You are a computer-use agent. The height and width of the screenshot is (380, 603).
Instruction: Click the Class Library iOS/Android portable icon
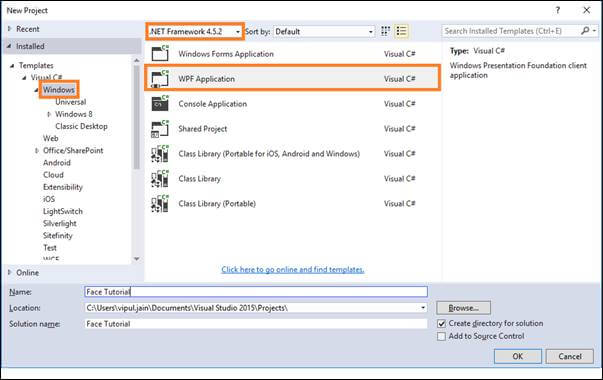pos(160,153)
